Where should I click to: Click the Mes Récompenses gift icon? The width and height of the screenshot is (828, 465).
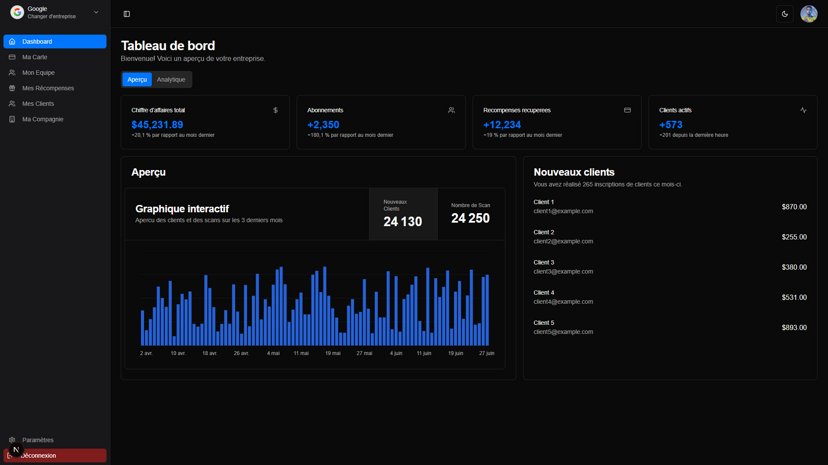pyautogui.click(x=12, y=88)
